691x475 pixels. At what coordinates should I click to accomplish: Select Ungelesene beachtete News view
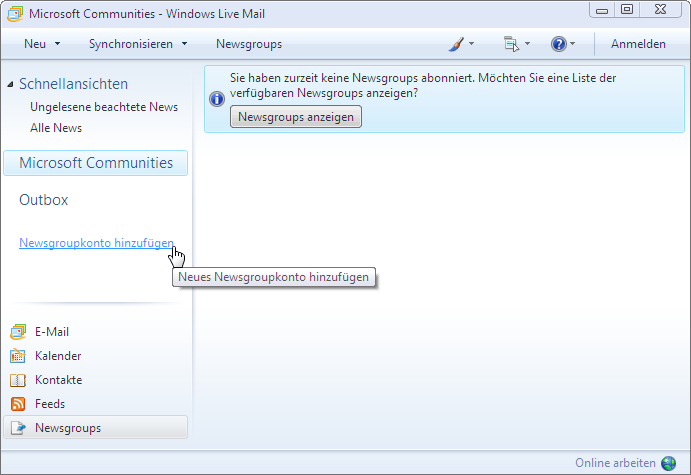click(104, 107)
